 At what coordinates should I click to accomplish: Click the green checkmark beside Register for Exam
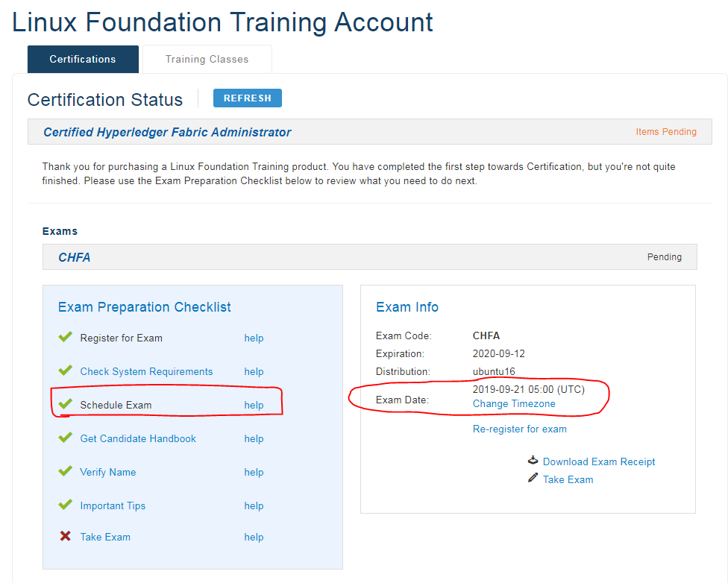[66, 336]
